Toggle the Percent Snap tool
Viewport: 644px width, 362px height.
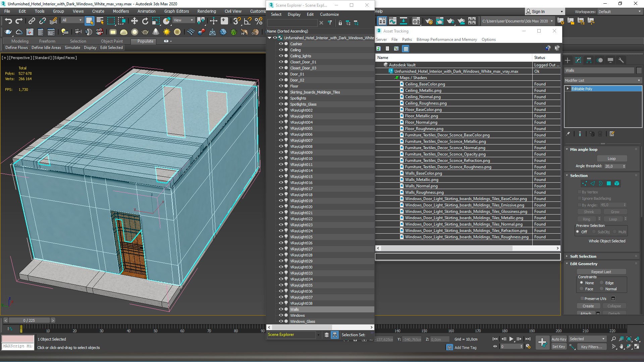[258, 21]
